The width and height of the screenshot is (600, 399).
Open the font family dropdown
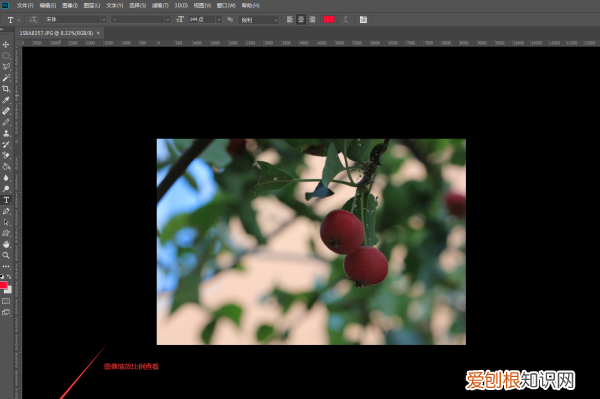click(x=76, y=20)
